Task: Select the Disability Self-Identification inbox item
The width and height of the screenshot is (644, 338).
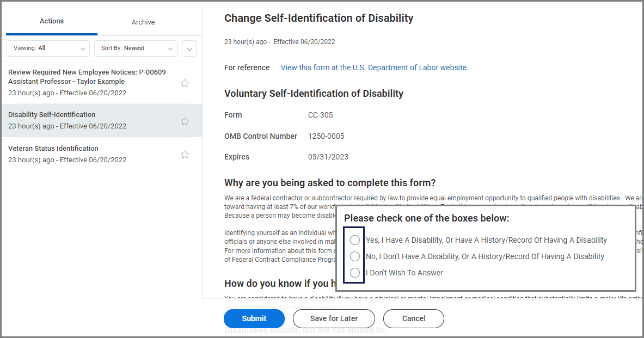Action: pos(52,115)
